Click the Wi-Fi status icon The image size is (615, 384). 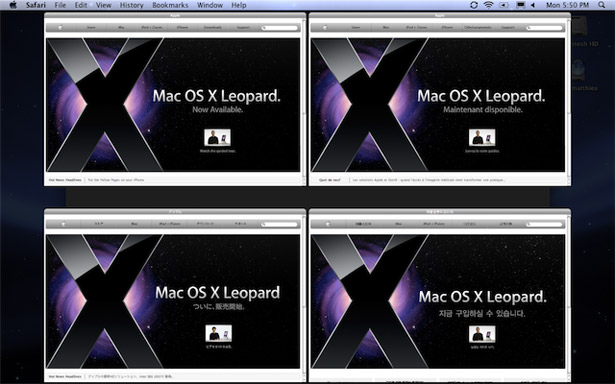488,5
